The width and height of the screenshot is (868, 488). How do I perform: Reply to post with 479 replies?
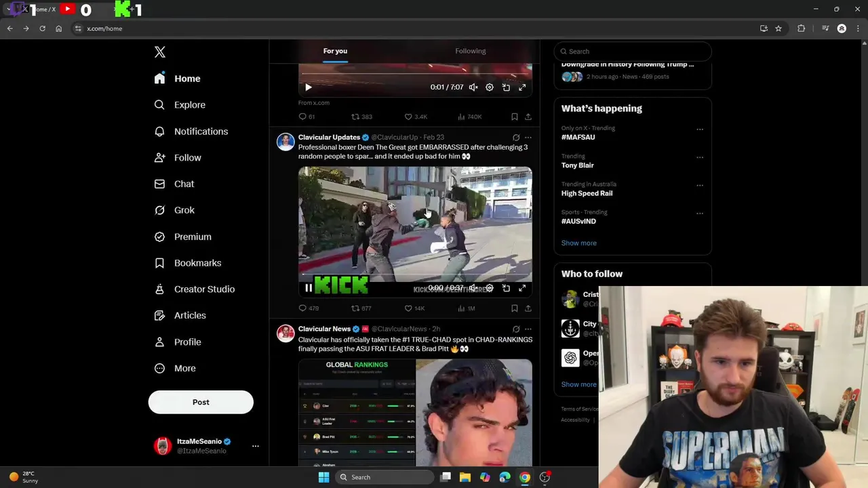click(309, 308)
